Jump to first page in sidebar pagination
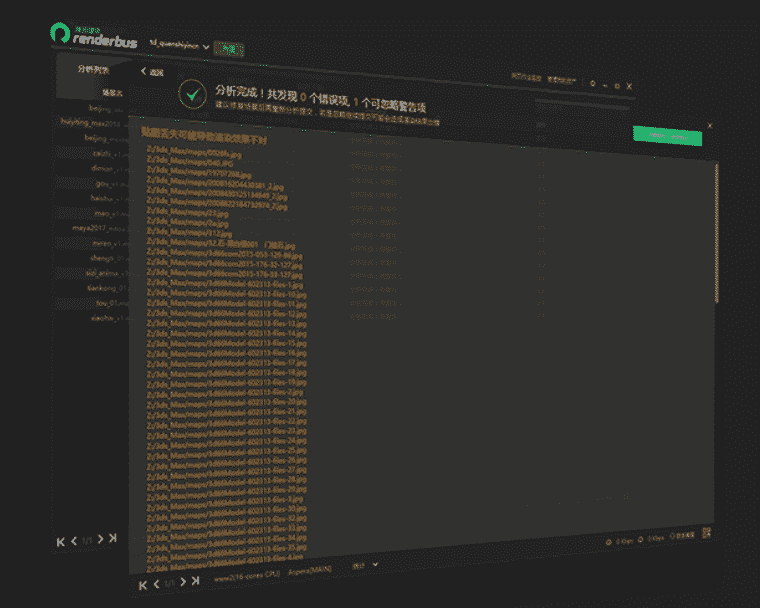760x608 pixels. tap(61, 542)
